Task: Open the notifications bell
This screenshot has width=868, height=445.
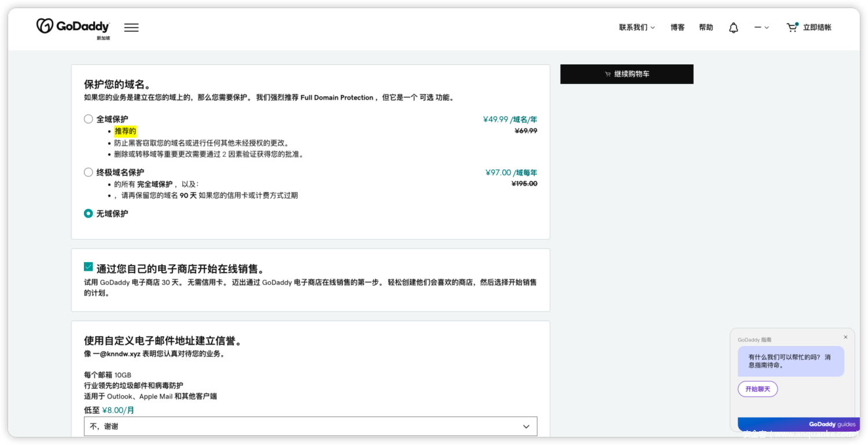Action: (x=733, y=28)
